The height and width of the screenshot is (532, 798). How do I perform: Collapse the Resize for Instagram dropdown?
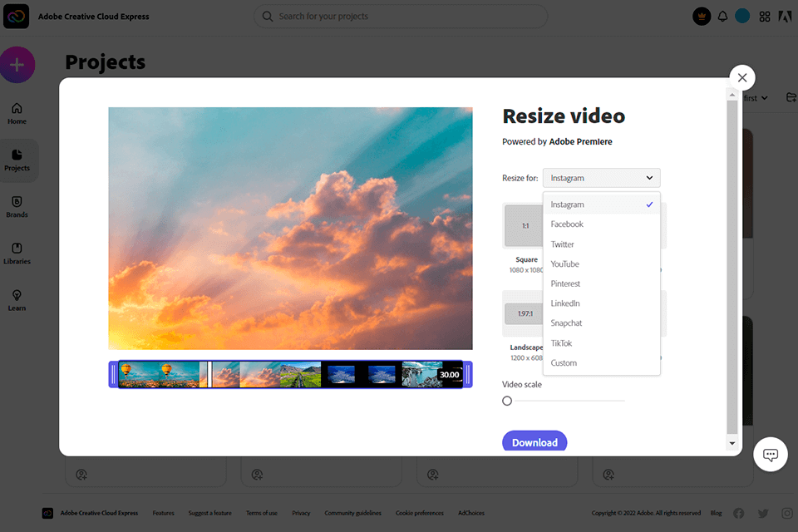[x=602, y=178]
